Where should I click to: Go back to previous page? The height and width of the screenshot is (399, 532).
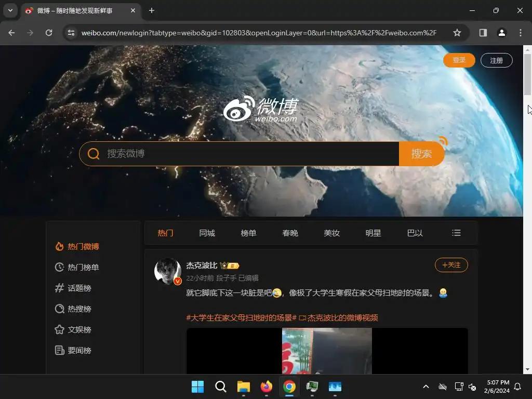coord(11,33)
